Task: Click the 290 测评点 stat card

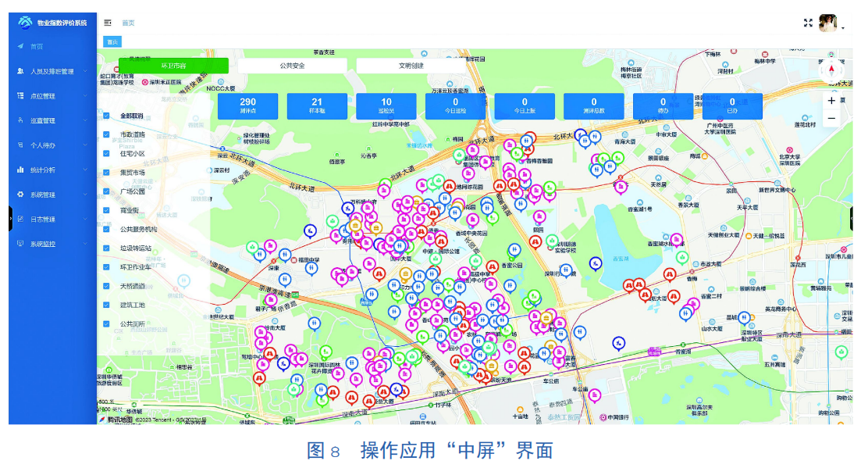Action: [x=247, y=106]
